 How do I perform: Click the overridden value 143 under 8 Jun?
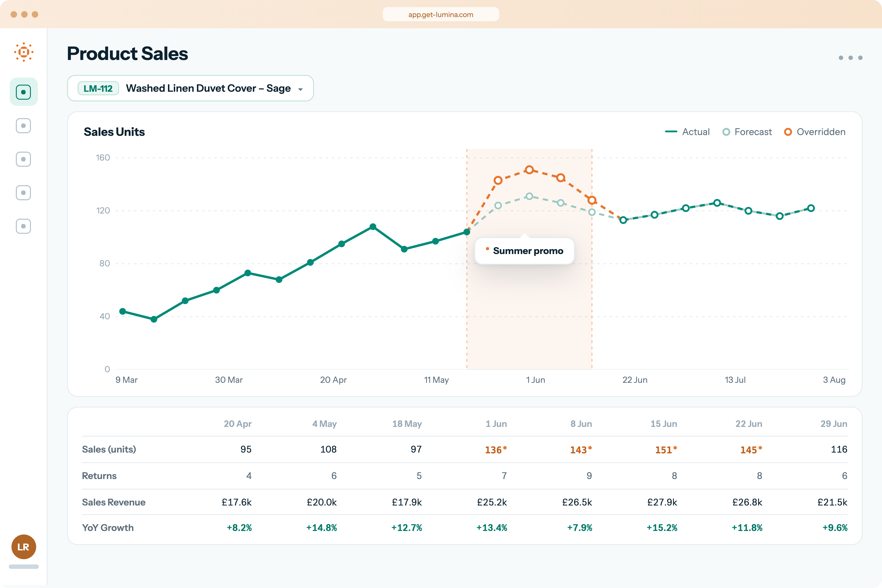pyautogui.click(x=581, y=450)
